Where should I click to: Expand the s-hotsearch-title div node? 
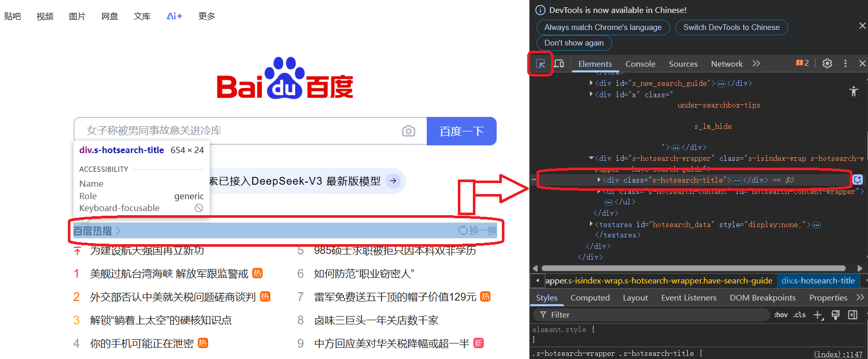click(x=599, y=179)
